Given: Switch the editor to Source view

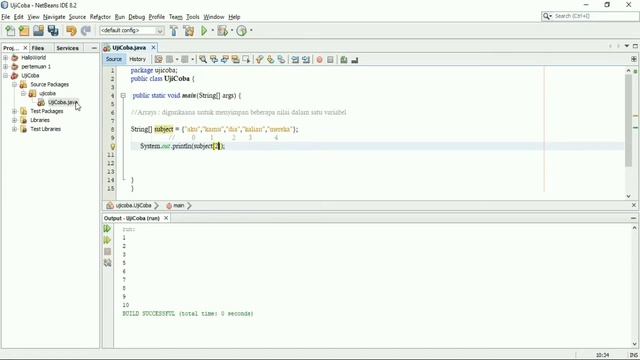Looking at the screenshot, I should click(x=114, y=59).
